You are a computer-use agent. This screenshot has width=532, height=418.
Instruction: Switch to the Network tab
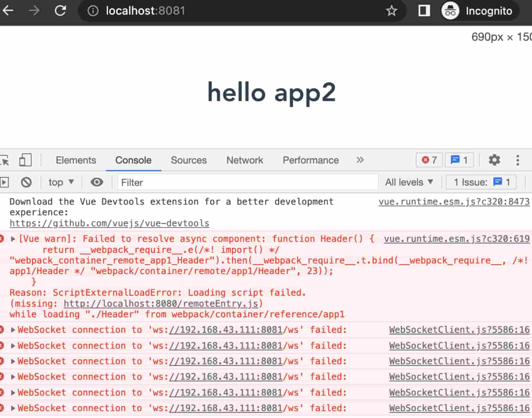point(245,160)
